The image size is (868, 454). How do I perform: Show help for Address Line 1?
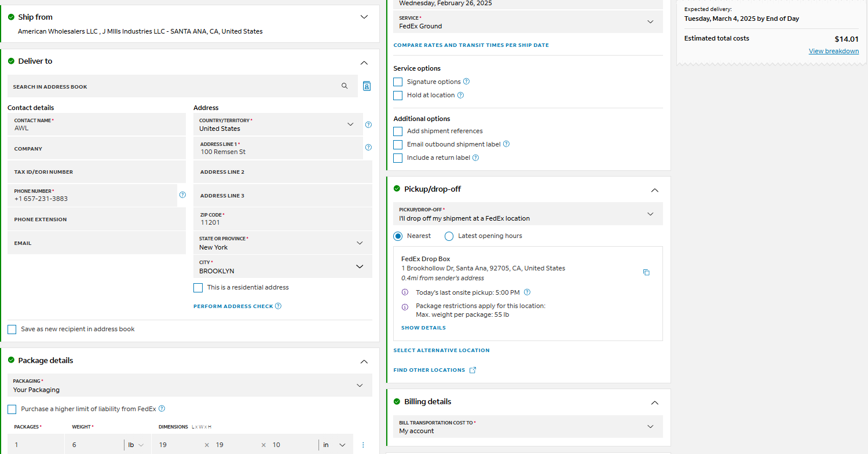point(368,148)
